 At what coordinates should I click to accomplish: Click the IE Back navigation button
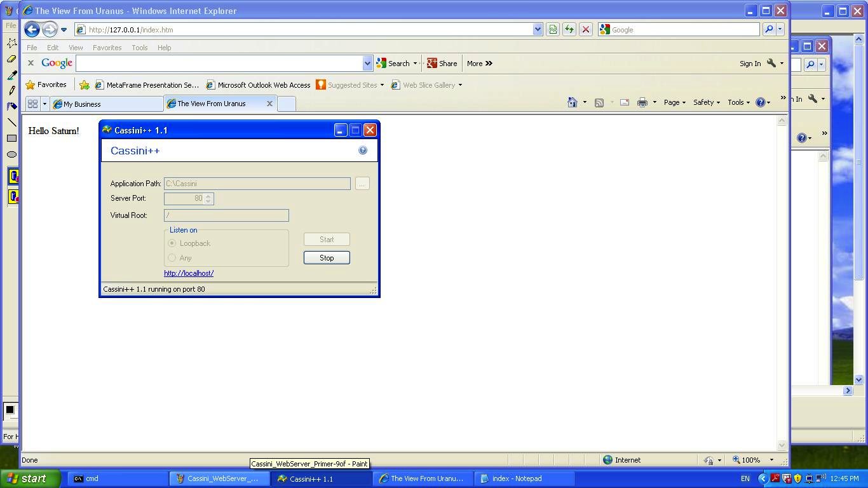[32, 29]
